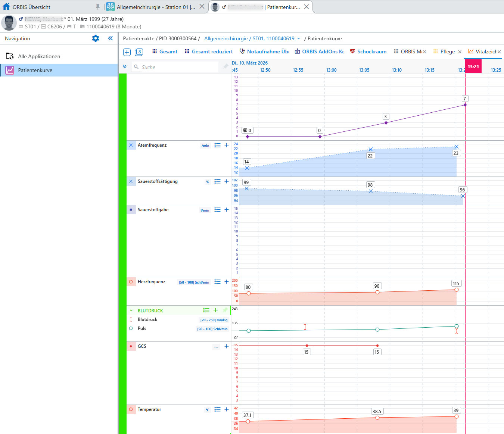The image size is (504, 434).
Task: Collapse the BLUTDRUCK group chevron
Action: pyautogui.click(x=131, y=310)
